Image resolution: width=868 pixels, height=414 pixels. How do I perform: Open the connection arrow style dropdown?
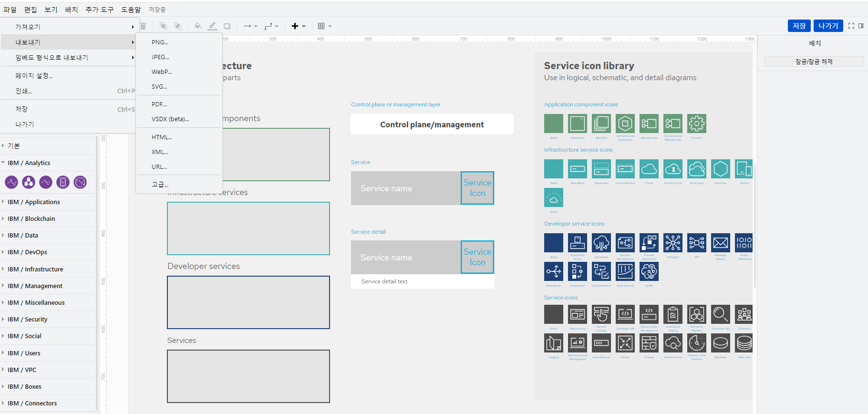[250, 26]
